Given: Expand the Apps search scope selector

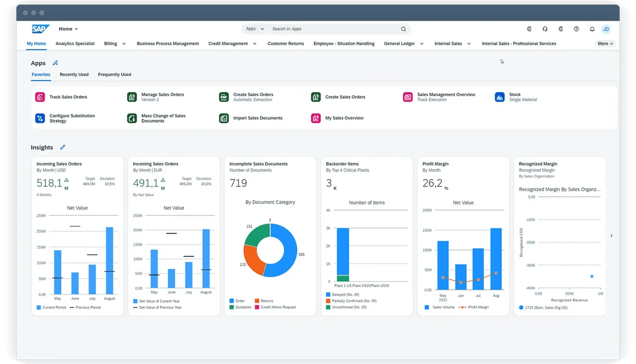Looking at the screenshot, I should (x=254, y=29).
